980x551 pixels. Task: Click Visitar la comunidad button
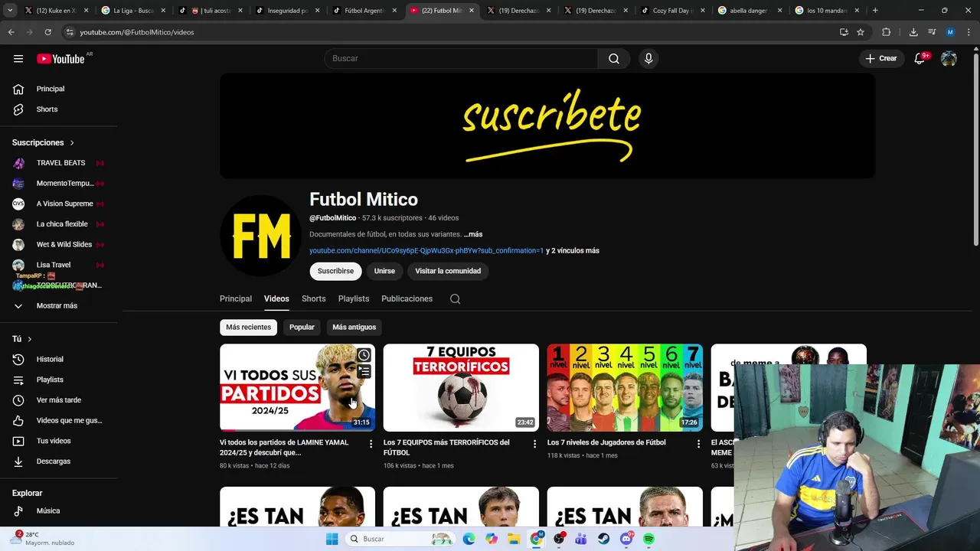point(448,271)
